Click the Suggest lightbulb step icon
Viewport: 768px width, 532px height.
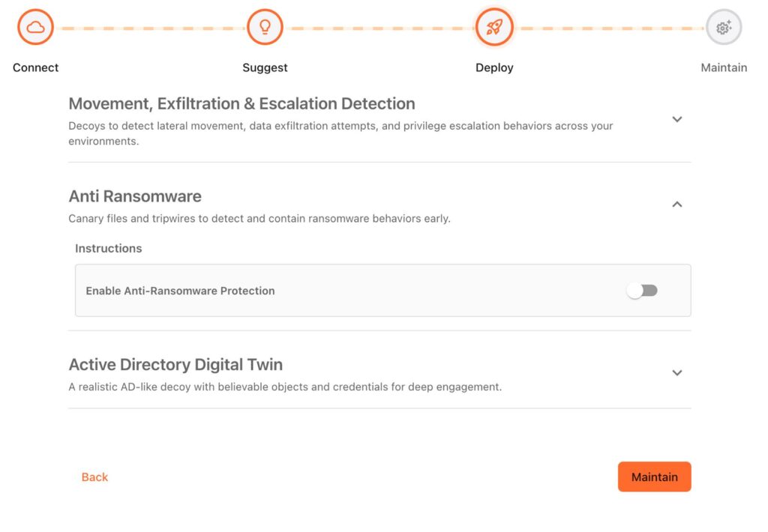pyautogui.click(x=265, y=28)
